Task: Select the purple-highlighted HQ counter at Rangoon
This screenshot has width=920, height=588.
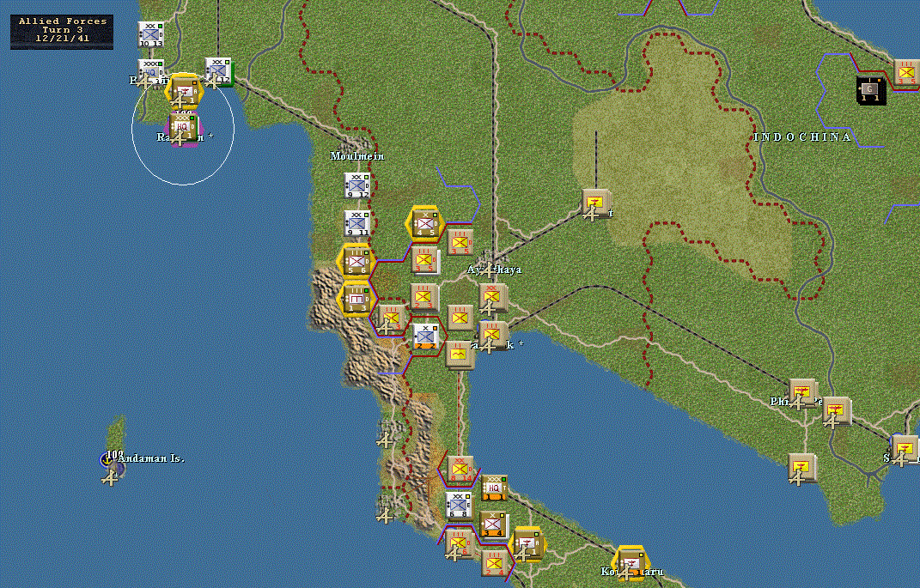Action: [182, 127]
